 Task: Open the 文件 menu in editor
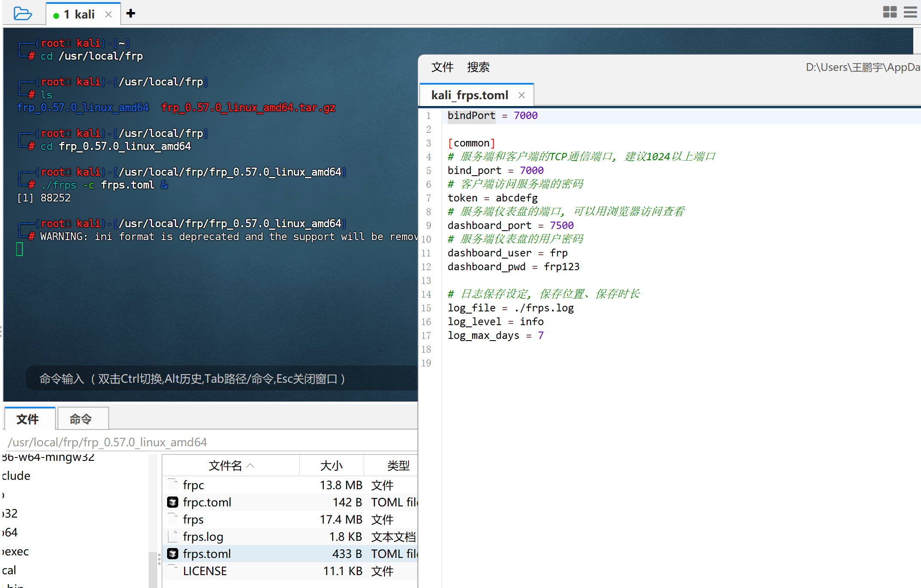click(442, 67)
